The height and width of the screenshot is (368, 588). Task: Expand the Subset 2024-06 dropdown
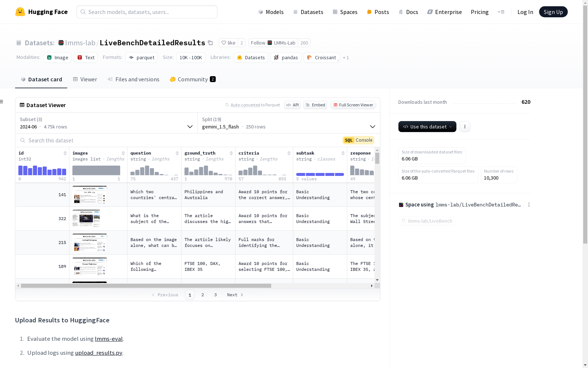pos(106,123)
